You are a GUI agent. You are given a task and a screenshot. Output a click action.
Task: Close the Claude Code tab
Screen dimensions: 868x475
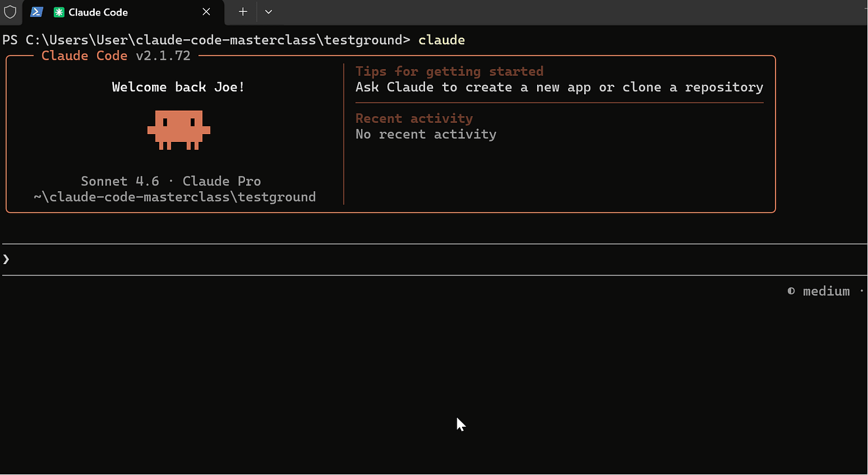coord(206,12)
